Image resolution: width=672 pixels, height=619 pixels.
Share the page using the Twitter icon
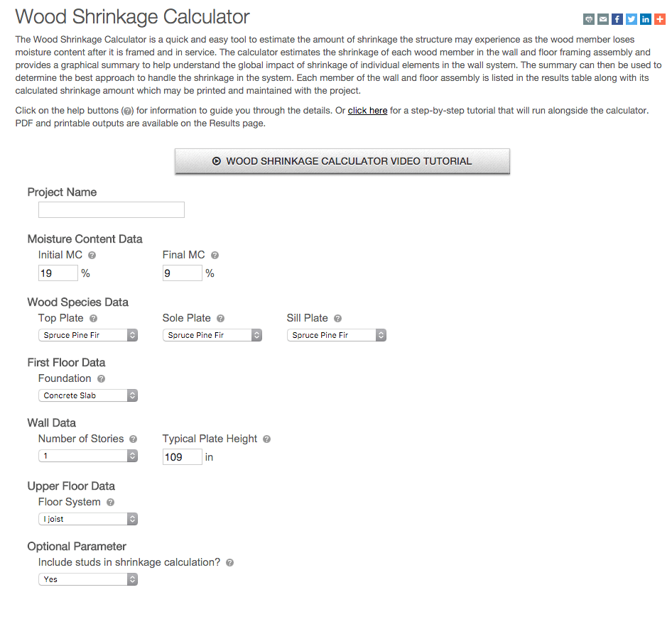[632, 19]
